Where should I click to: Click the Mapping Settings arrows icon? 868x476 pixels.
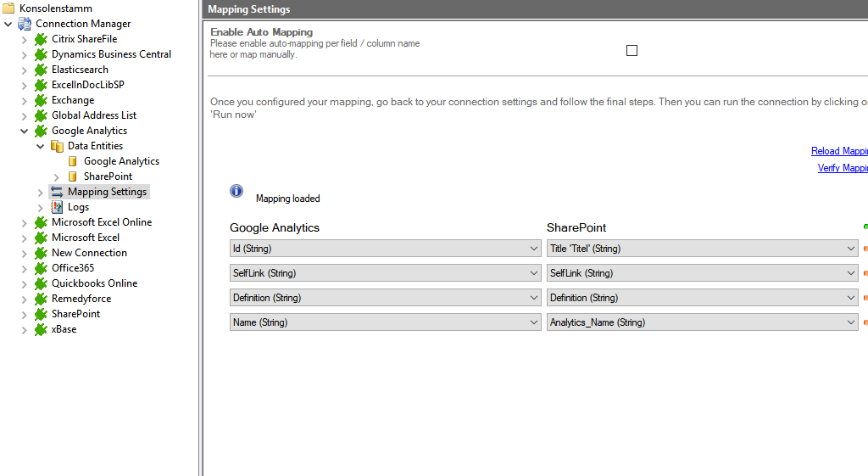click(57, 192)
